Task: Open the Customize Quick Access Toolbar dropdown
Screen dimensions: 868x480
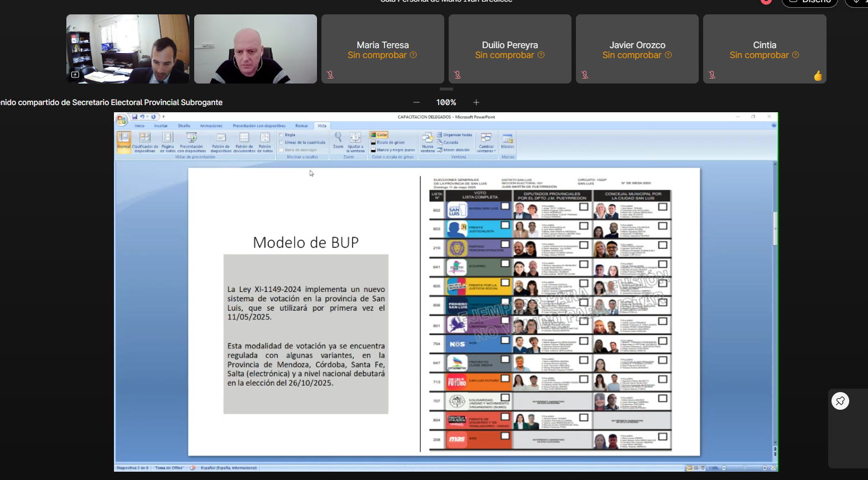Action: pos(163,117)
